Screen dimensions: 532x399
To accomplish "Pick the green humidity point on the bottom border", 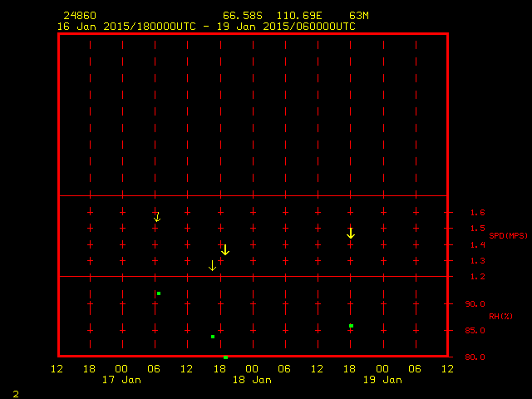I will [x=225, y=357].
